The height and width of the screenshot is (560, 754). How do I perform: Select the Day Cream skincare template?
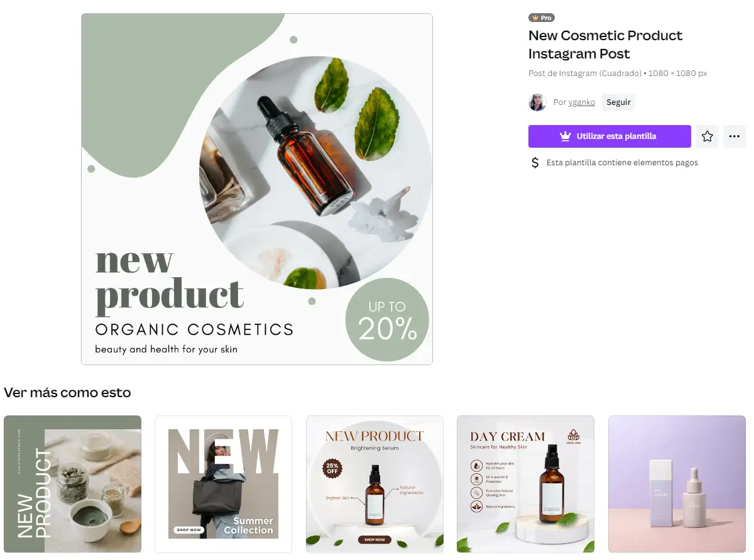525,484
